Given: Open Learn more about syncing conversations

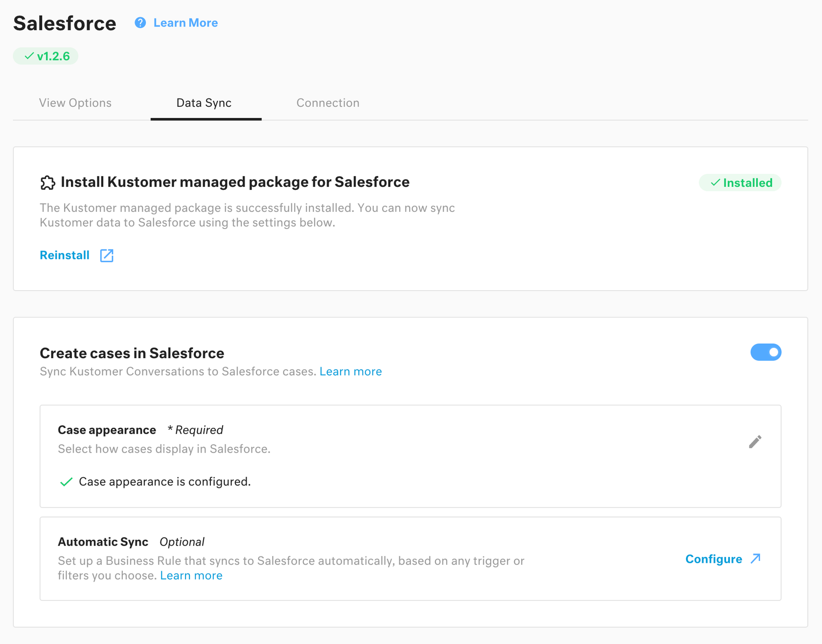Looking at the screenshot, I should click(x=350, y=371).
